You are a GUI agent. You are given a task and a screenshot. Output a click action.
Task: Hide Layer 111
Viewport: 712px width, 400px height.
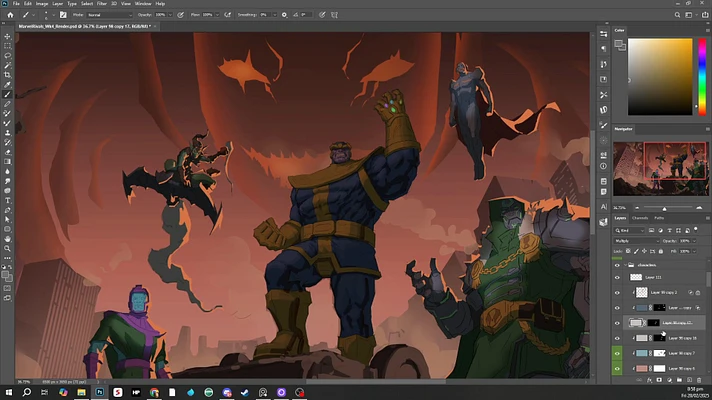(x=617, y=277)
